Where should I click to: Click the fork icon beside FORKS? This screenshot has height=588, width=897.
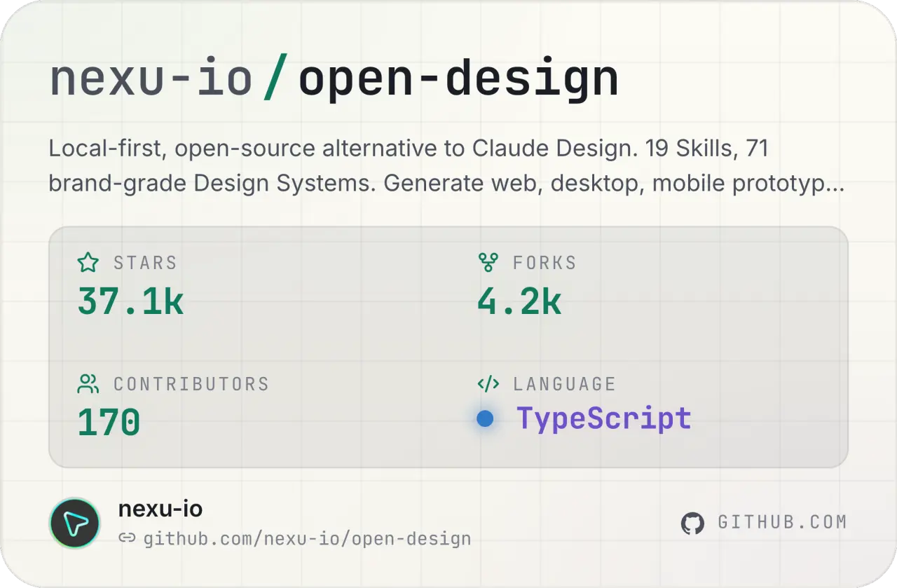pos(488,263)
